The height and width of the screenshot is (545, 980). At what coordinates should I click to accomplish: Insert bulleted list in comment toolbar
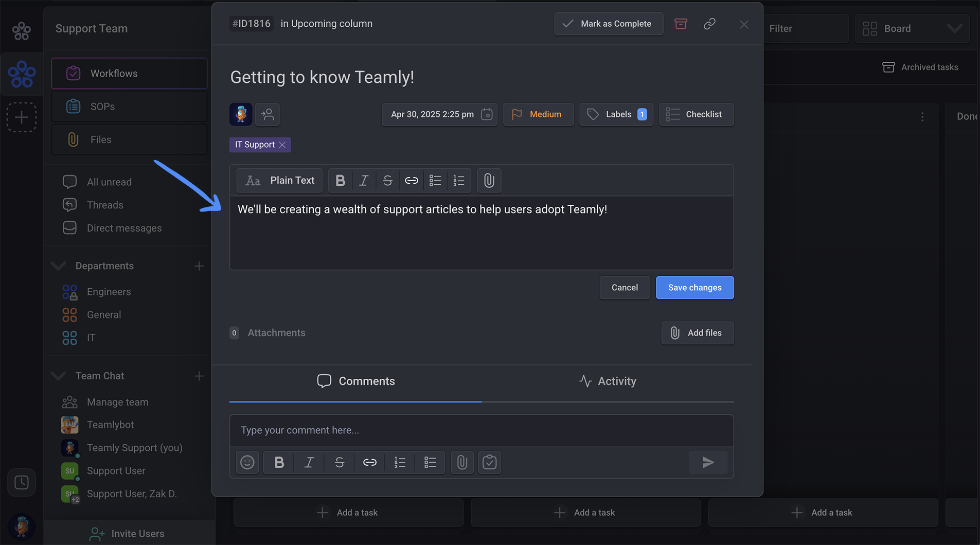pyautogui.click(x=430, y=462)
